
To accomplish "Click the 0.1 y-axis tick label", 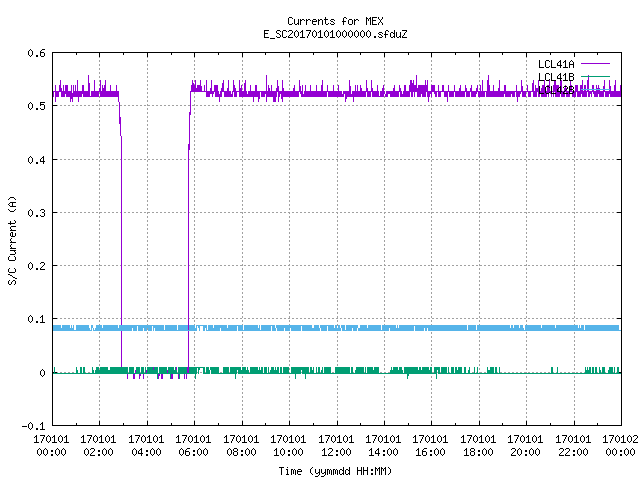I will pos(36,319).
